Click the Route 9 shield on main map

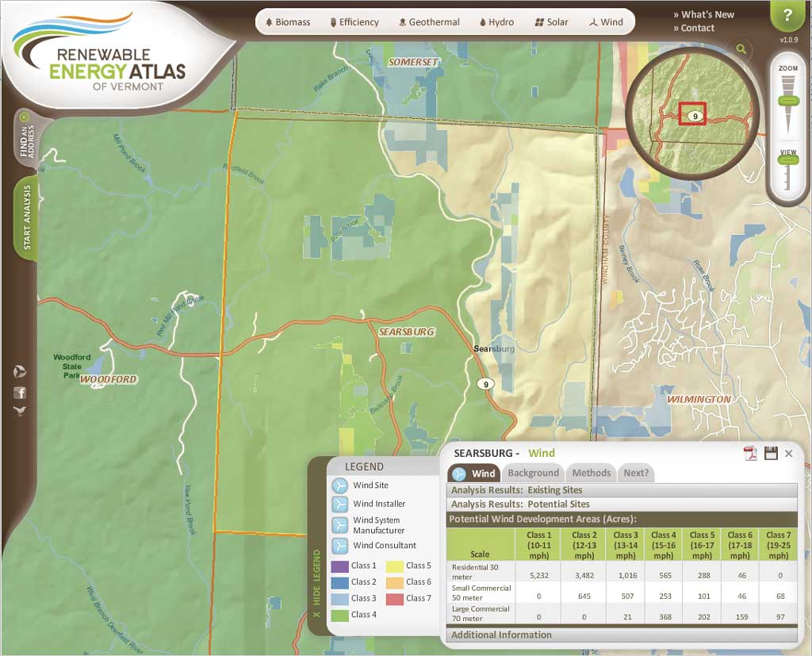click(x=485, y=384)
